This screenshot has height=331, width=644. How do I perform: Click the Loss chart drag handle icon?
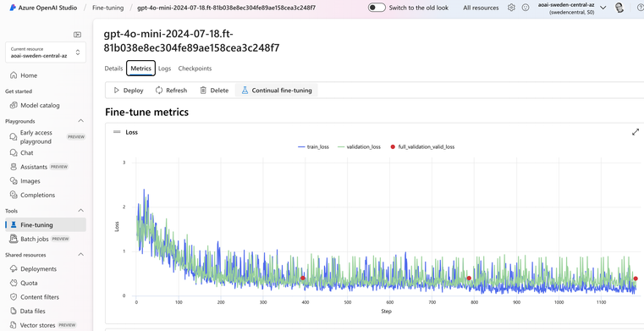pyautogui.click(x=117, y=132)
